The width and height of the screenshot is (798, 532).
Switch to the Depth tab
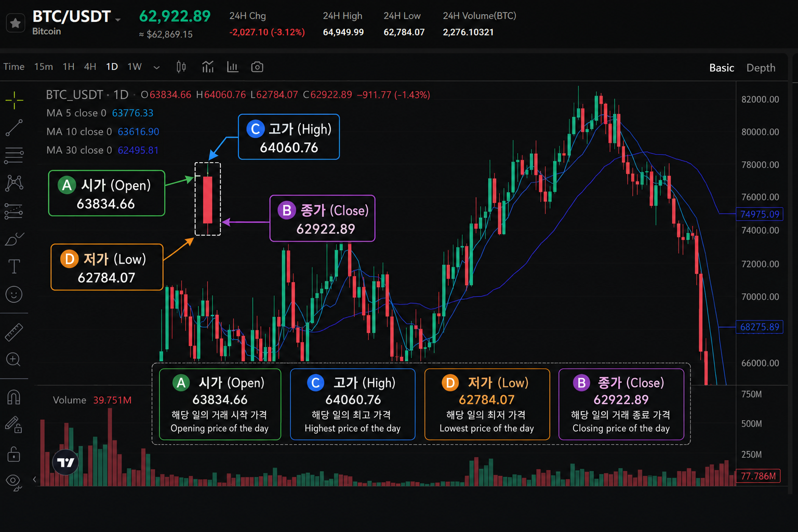(x=761, y=68)
